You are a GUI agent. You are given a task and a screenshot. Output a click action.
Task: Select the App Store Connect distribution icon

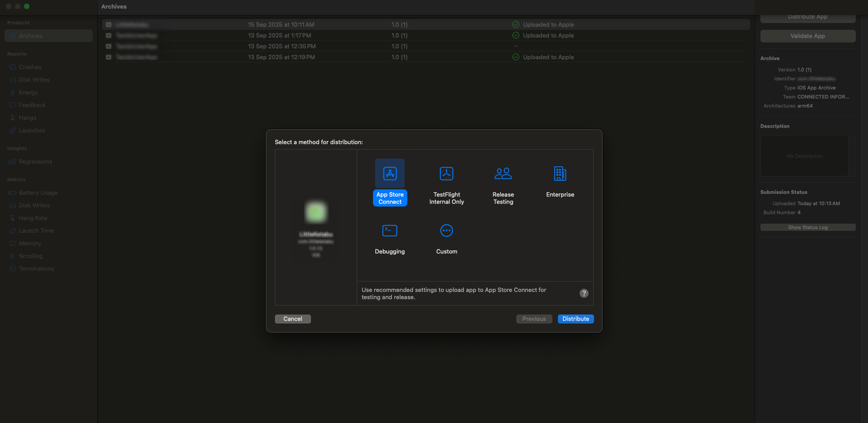390,174
